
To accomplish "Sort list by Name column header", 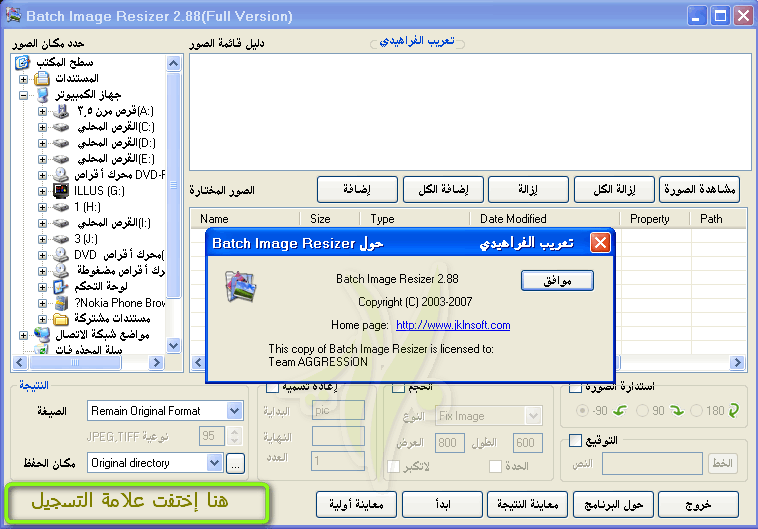I will click(x=245, y=219).
